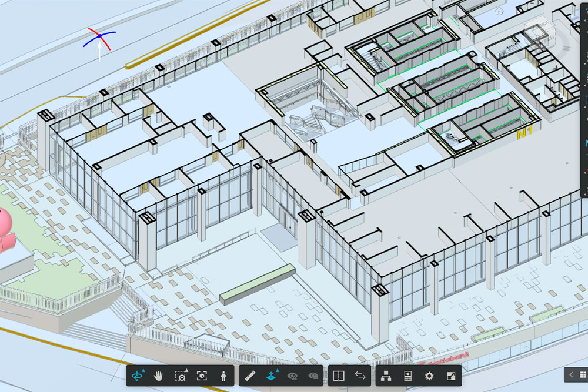This screenshot has height=392, width=588.
Task: Collapse side panel with left chevron
Action: 570,374
